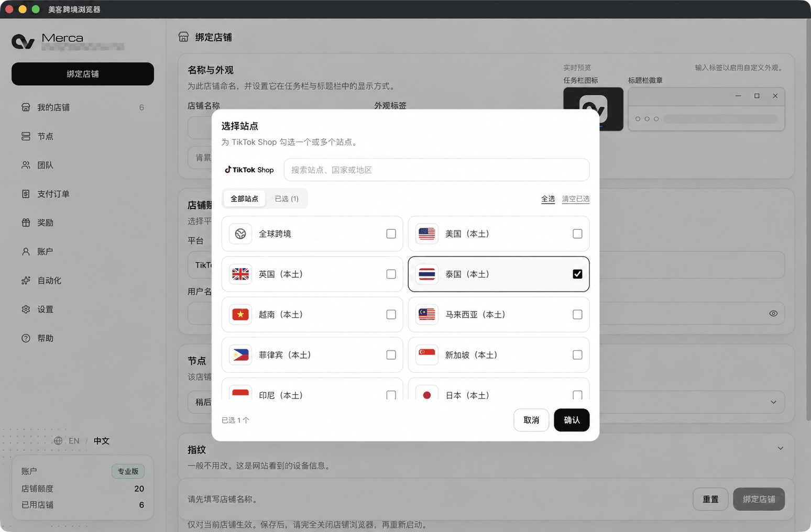Open the Account (账户) person icon
This screenshot has width=811, height=532.
point(26,251)
